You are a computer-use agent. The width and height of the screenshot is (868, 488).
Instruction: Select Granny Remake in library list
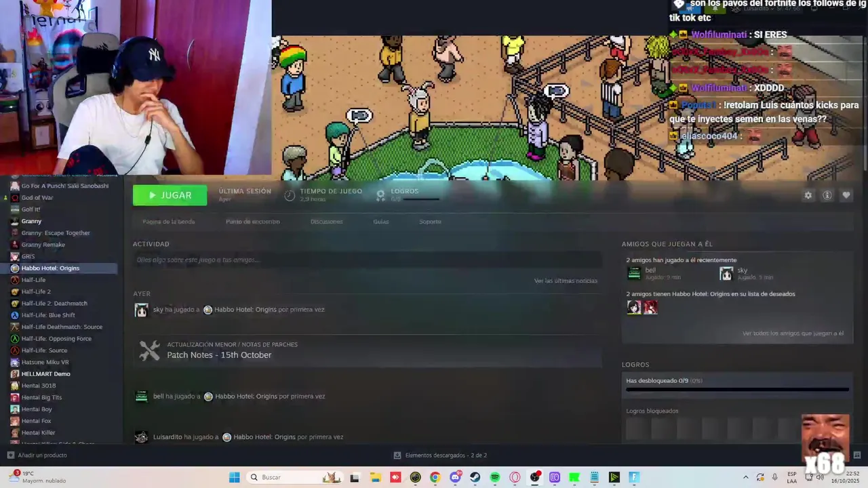click(43, 245)
